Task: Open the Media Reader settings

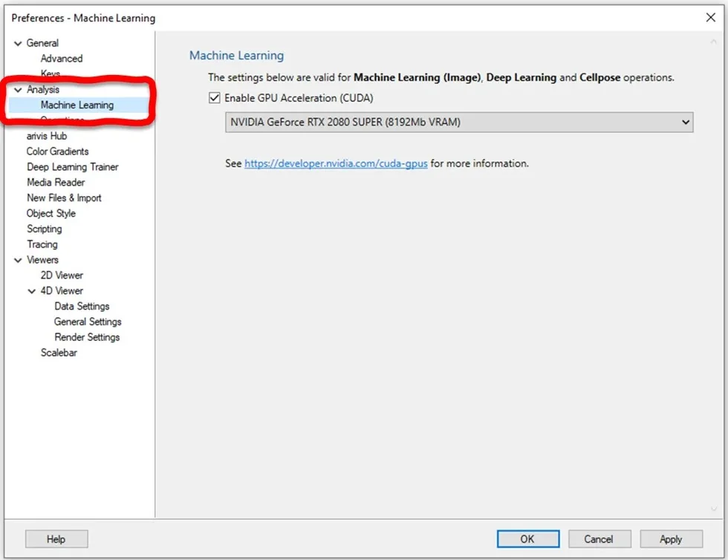Action: pyautogui.click(x=55, y=182)
